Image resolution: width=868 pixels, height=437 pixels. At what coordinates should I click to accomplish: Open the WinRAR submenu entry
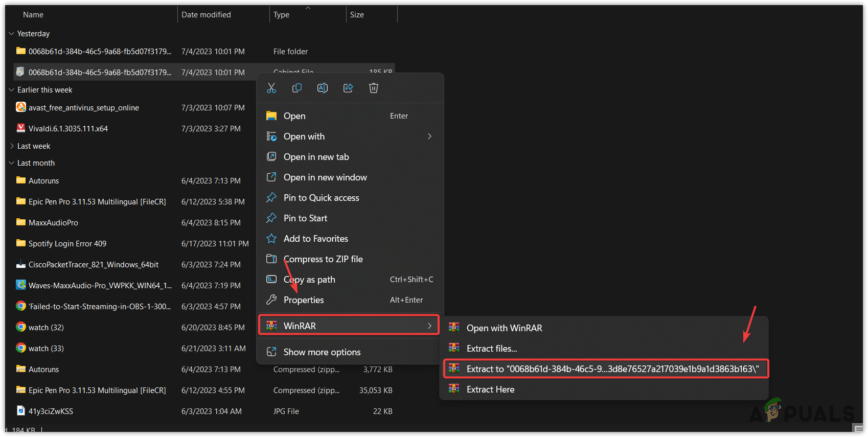(349, 326)
